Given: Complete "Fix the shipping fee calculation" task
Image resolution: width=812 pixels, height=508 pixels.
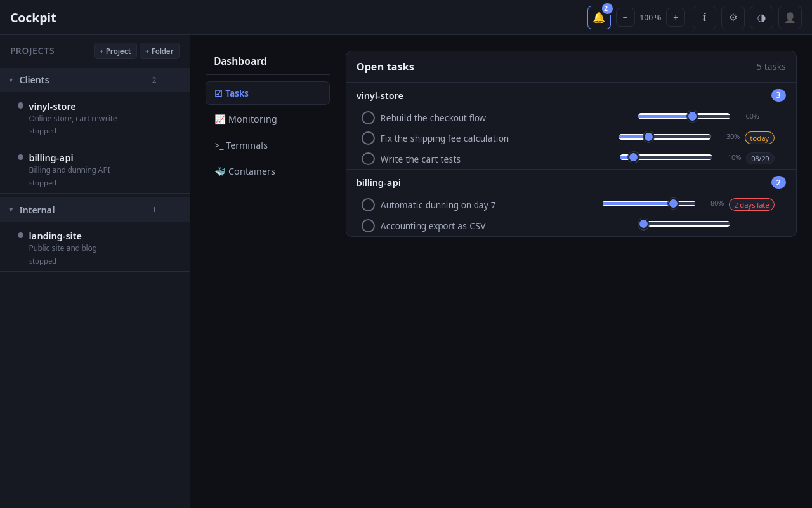Looking at the screenshot, I should [368, 138].
